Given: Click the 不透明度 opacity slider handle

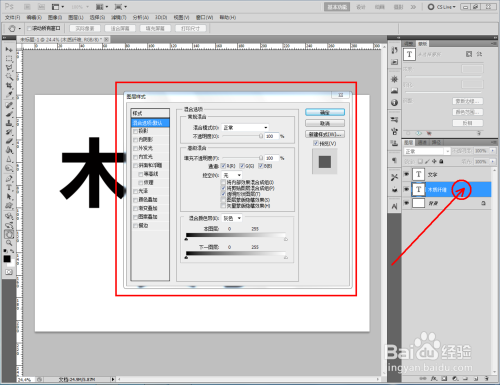Looking at the screenshot, I should tap(261, 136).
